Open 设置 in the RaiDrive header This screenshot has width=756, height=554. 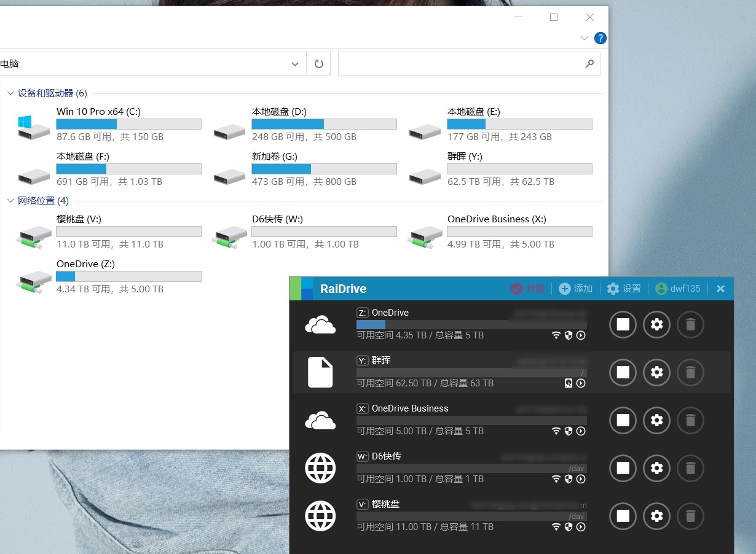(x=624, y=289)
